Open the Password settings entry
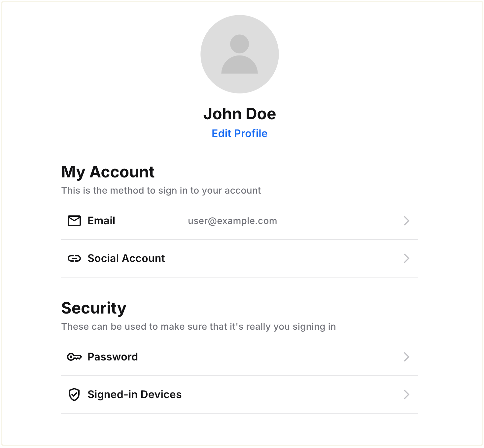Viewport: 484px width, 448px height. (x=113, y=357)
